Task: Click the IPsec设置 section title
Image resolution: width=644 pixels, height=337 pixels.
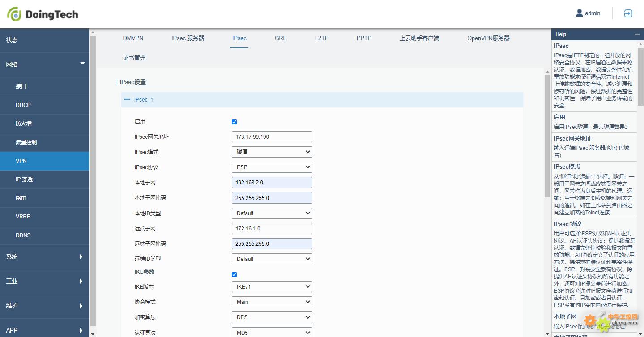Action: 132,82
